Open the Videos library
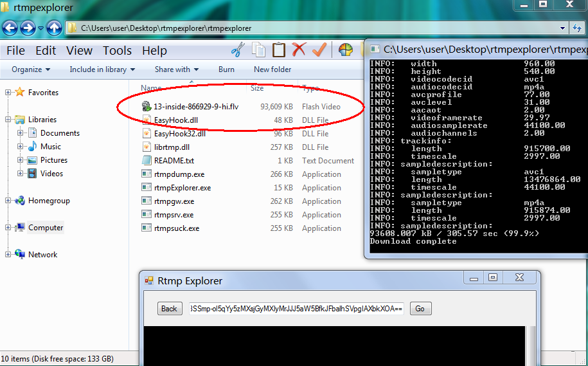 pos(52,174)
